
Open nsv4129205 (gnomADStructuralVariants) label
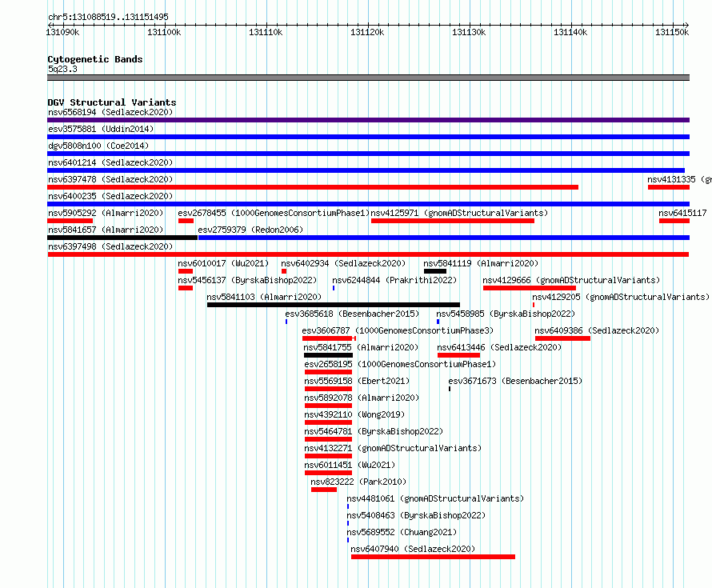point(621,297)
